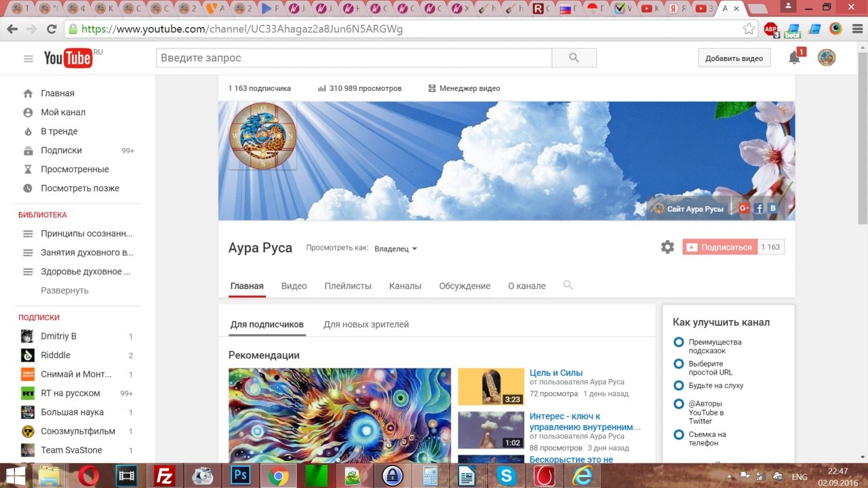Switch to 'Для новых зрителей' tab
Screen dimensions: 868x488
pyautogui.click(x=366, y=324)
